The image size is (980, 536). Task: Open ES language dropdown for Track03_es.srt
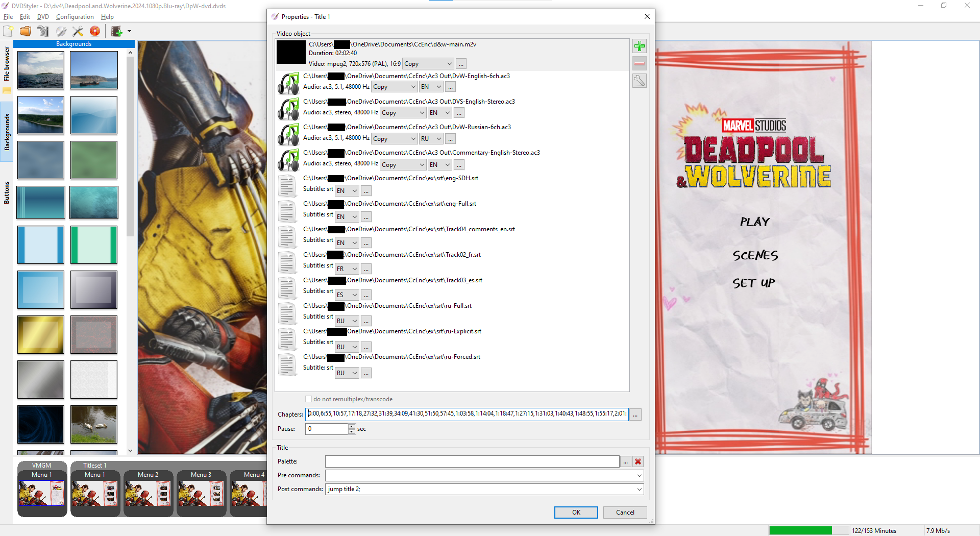click(x=347, y=295)
